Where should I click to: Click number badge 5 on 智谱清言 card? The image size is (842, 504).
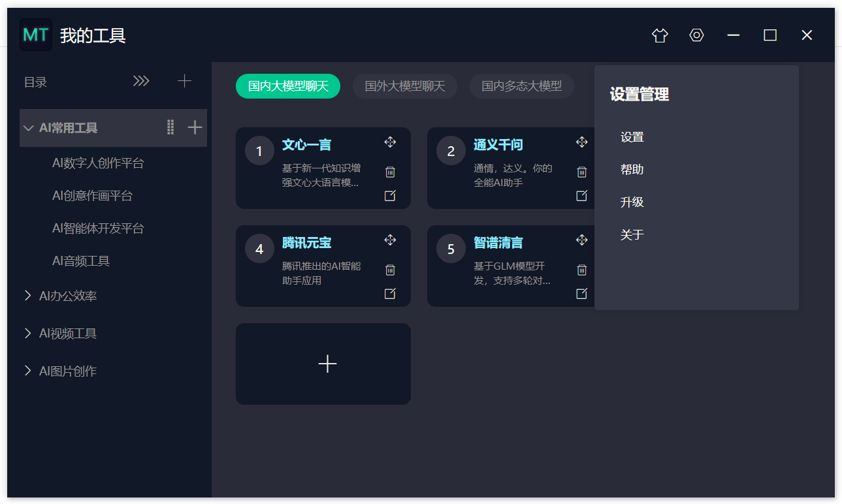tap(451, 249)
